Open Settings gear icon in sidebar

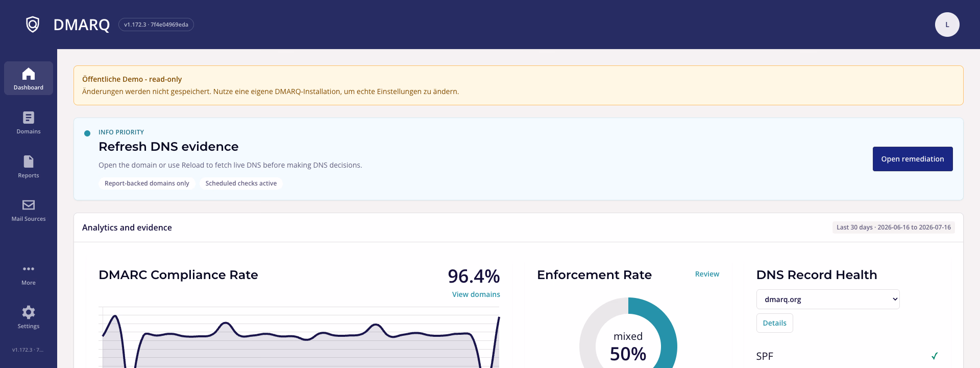pos(29,312)
